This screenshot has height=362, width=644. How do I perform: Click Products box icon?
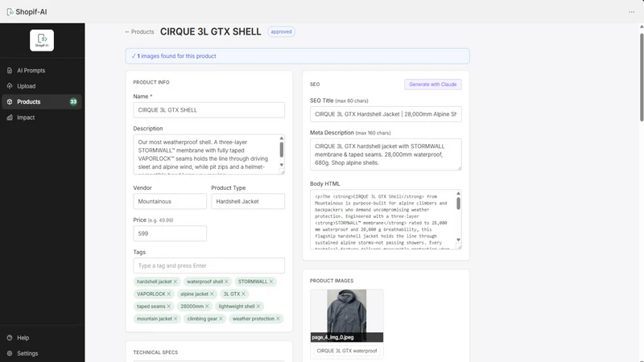coord(10,102)
